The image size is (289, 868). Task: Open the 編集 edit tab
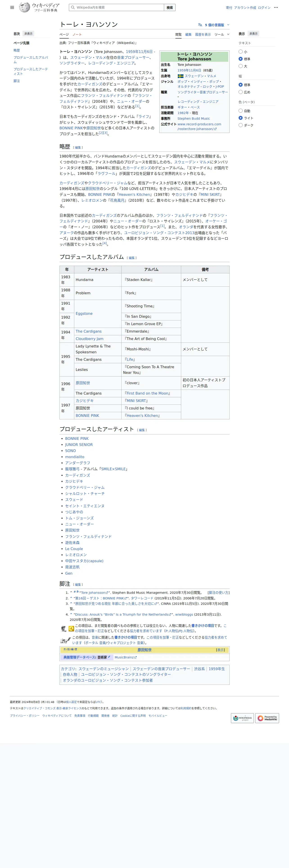coord(188,34)
